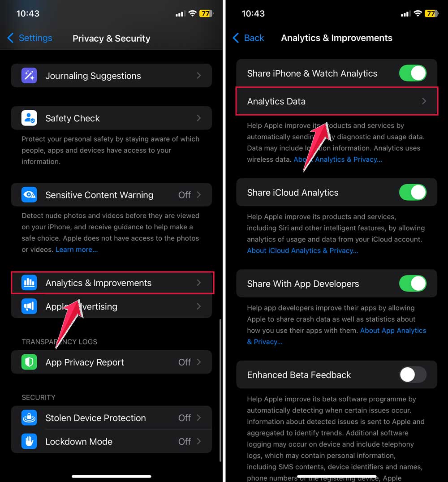Click the Privacy & Security scrollbar
This screenshot has height=482, width=448.
click(220, 391)
